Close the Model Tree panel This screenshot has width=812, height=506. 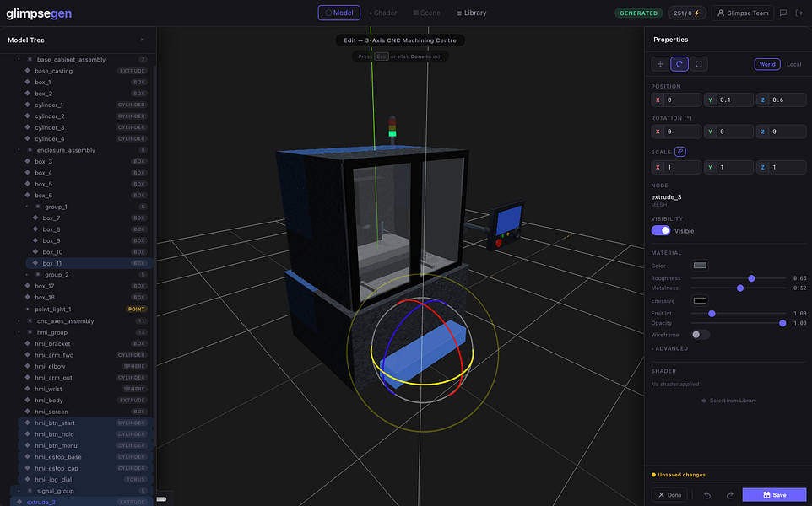pos(143,40)
